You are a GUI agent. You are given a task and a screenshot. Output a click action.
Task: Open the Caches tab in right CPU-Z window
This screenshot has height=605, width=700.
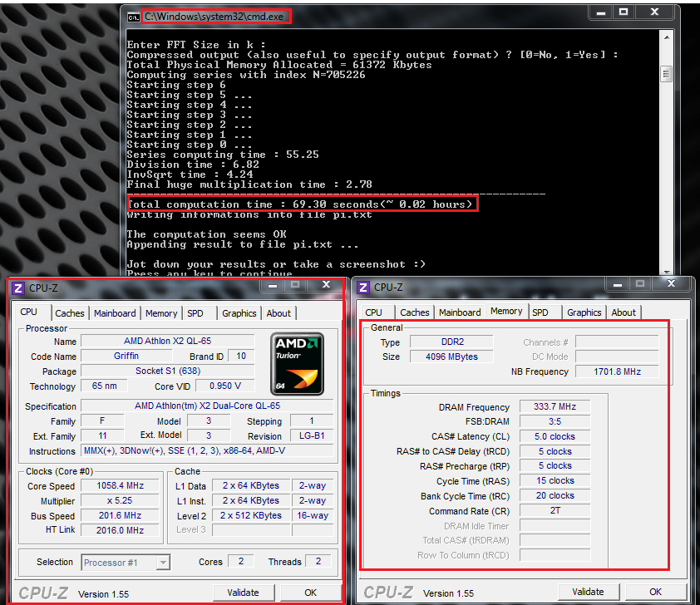[x=415, y=312]
